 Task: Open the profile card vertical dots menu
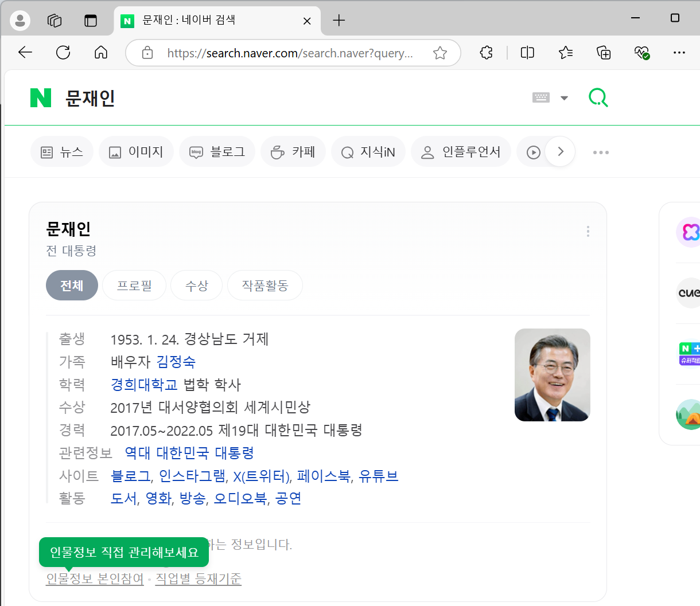(x=588, y=231)
